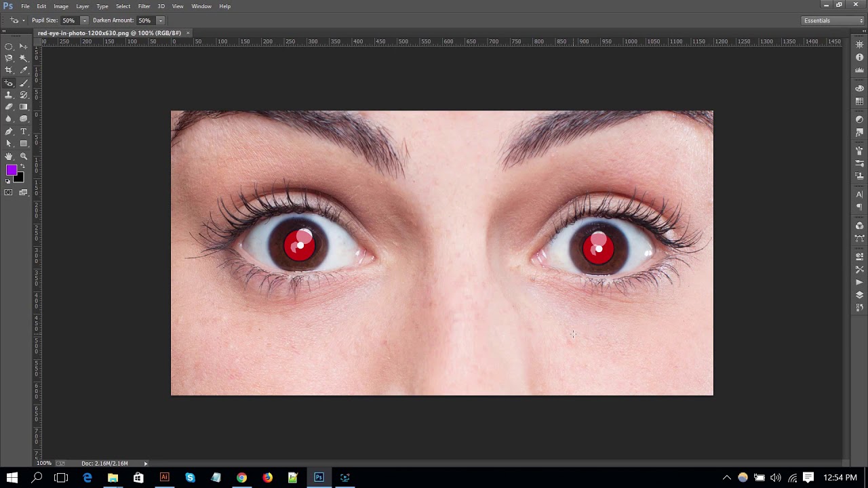Image resolution: width=868 pixels, height=488 pixels.
Task: Open the Edit menu
Action: tap(41, 6)
